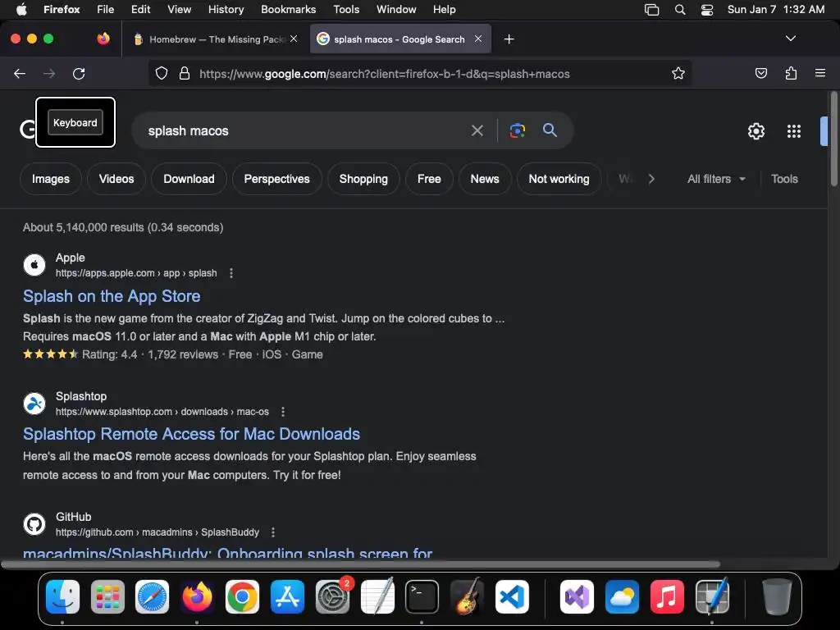
Task: Open the App Store from the Dock
Action: [x=287, y=597]
